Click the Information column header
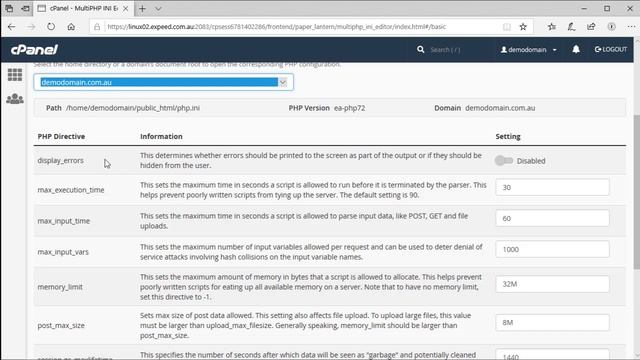Image resolution: width=640 pixels, height=360 pixels. [x=161, y=136]
